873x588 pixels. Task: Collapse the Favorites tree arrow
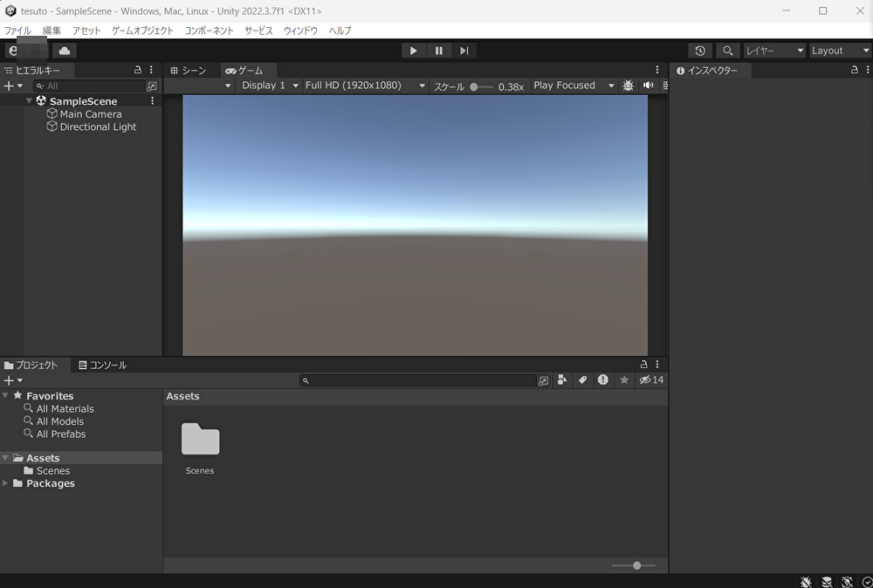tap(5, 395)
